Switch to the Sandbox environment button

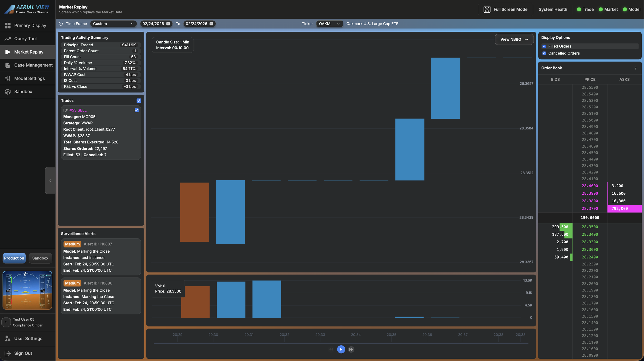click(x=40, y=258)
